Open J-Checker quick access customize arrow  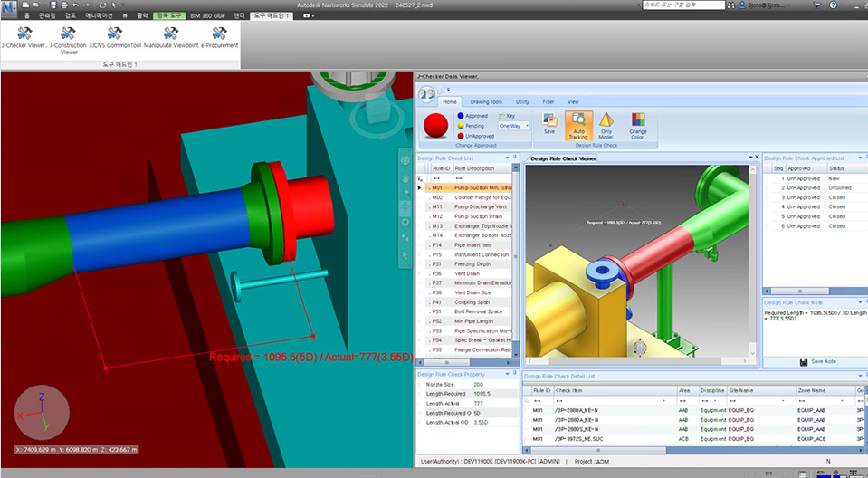tap(448, 90)
